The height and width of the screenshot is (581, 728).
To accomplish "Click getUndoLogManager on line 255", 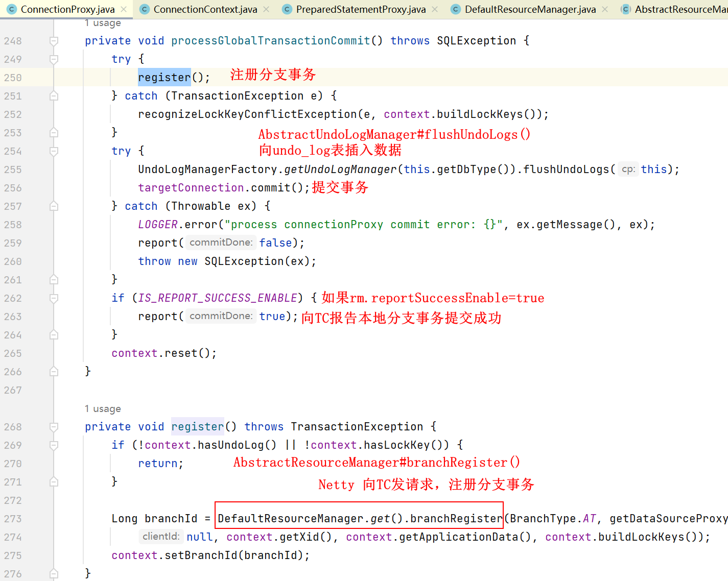I will click(340, 170).
